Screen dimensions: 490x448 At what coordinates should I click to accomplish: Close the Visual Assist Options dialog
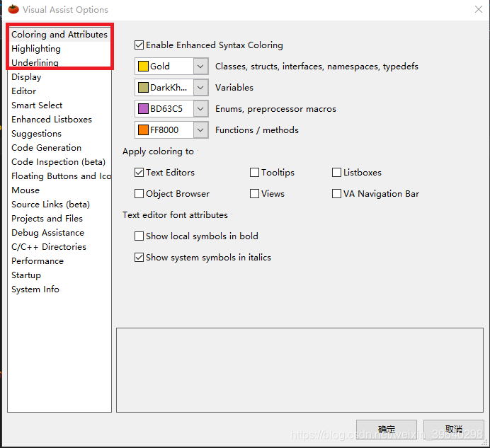pyautogui.click(x=479, y=9)
